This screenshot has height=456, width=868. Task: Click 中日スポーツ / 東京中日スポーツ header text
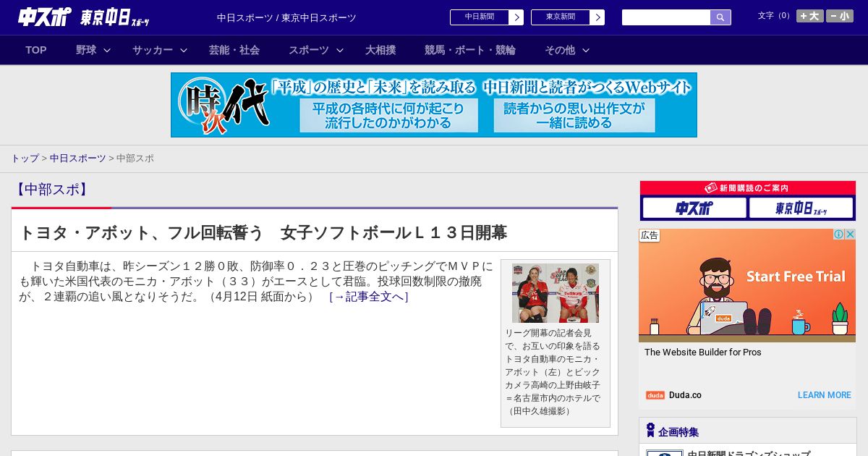(x=286, y=18)
